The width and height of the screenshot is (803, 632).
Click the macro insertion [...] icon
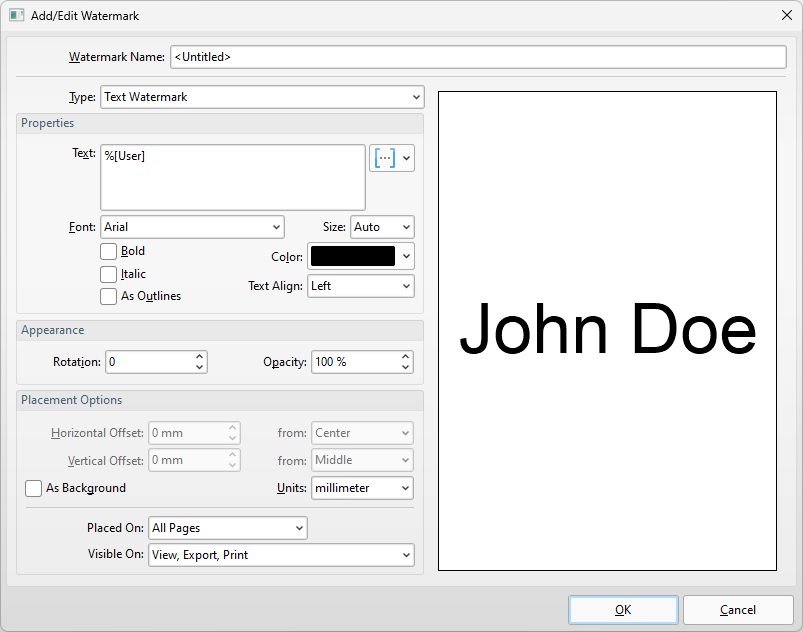pyautogui.click(x=385, y=157)
